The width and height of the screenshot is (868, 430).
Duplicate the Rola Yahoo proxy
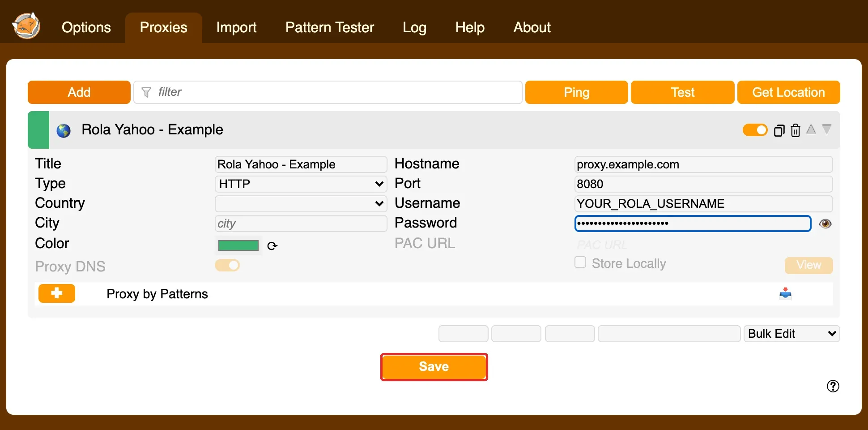coord(779,130)
